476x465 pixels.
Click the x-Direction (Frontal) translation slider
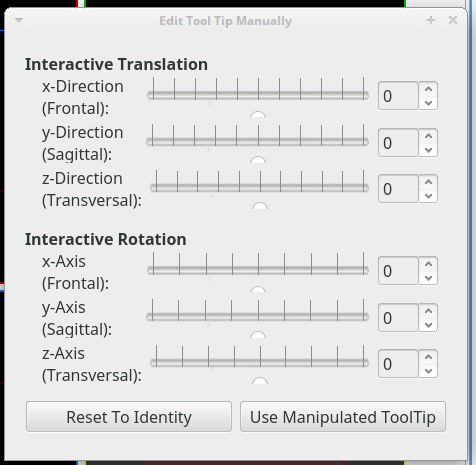[258, 96]
